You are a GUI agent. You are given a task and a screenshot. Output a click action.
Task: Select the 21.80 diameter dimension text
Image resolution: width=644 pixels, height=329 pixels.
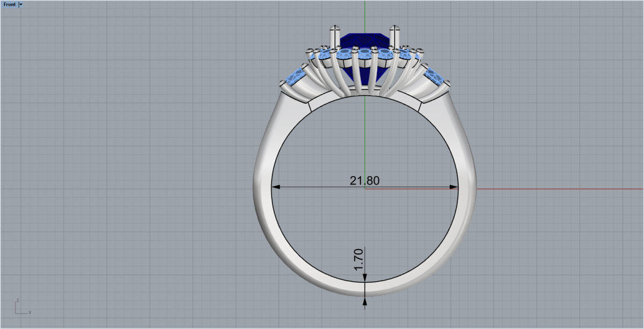coord(364,180)
